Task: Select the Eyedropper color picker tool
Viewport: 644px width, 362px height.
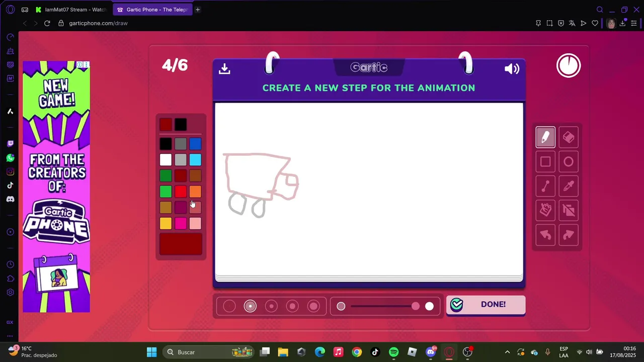Action: [569, 187]
